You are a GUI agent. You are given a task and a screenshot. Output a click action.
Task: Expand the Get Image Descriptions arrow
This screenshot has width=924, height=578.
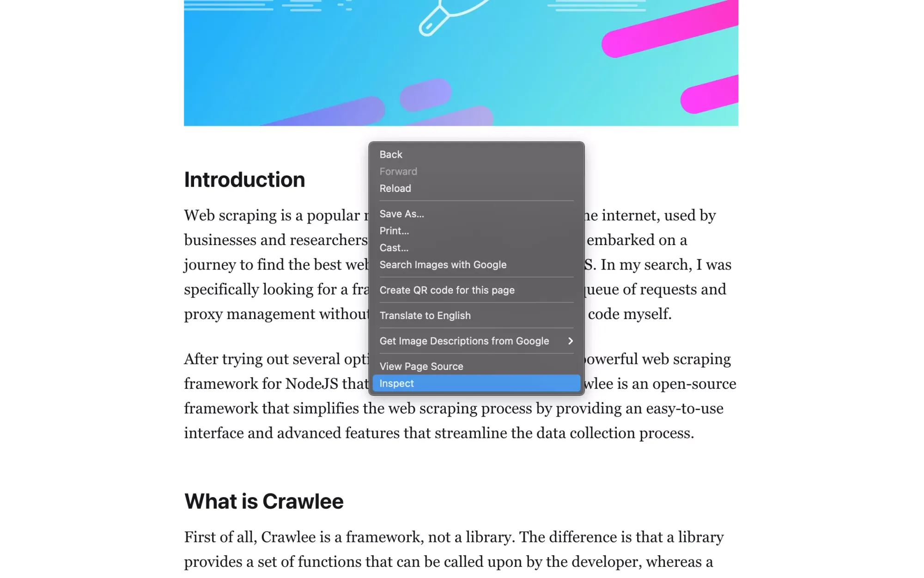point(570,341)
